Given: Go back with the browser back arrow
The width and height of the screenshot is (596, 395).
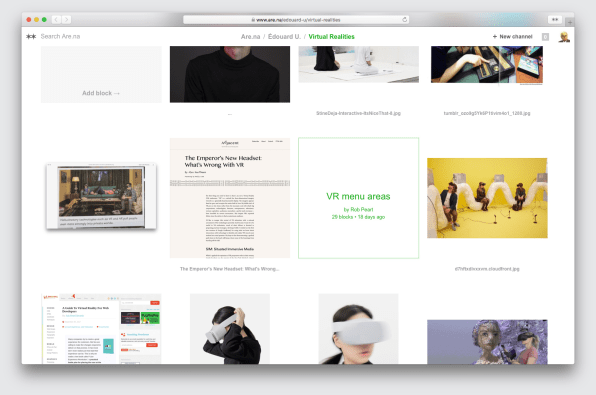Looking at the screenshot, I should click(x=56, y=19).
